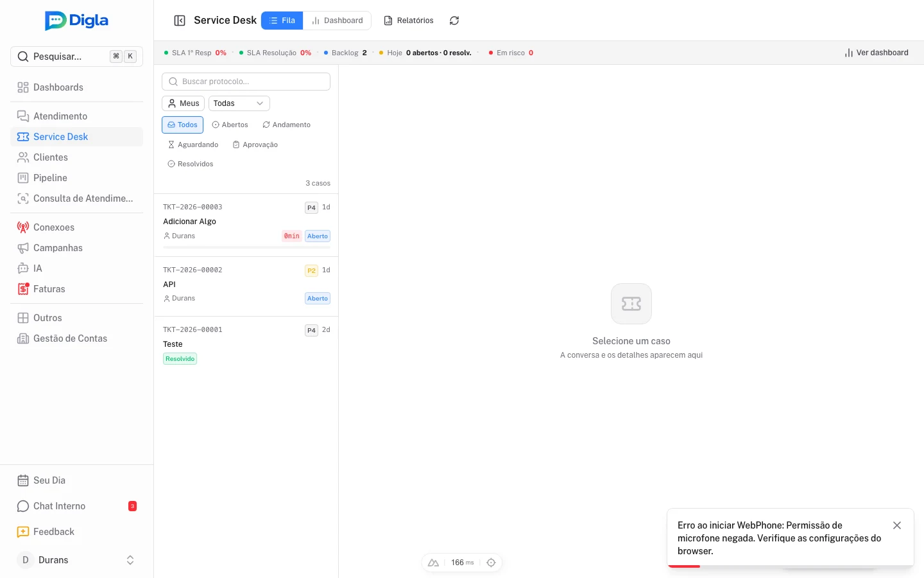Click the Pesquisar search box

[77, 57]
